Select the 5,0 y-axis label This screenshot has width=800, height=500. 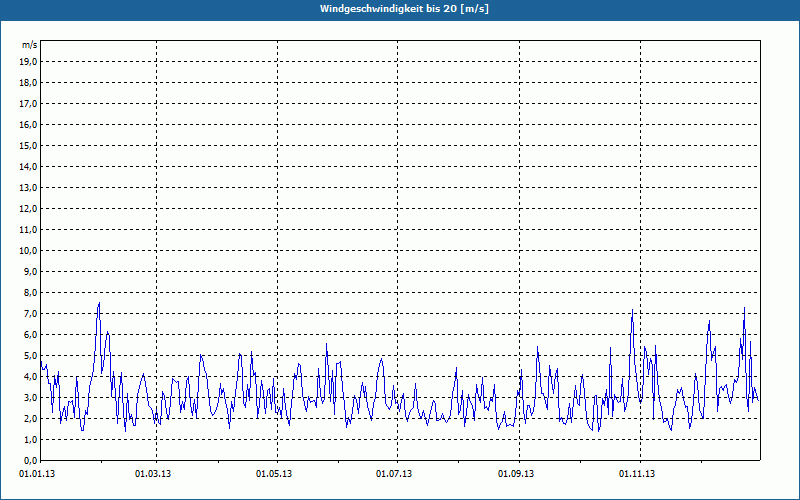tap(30, 356)
